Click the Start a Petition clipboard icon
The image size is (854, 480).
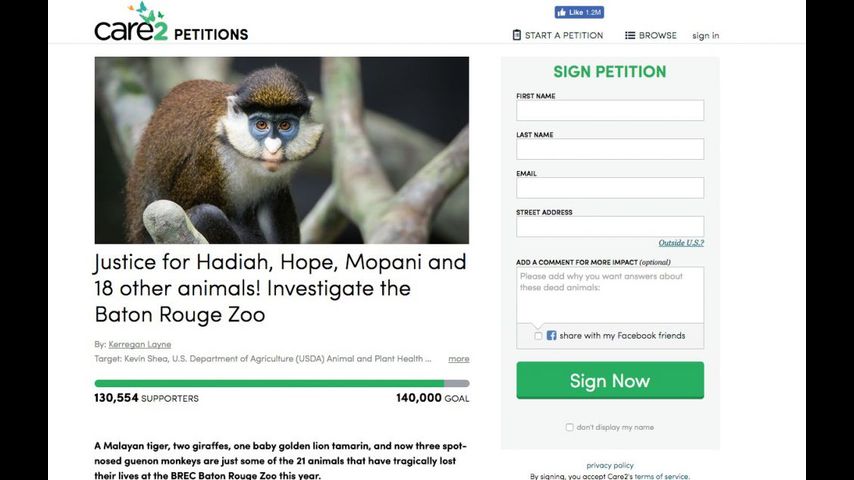[x=517, y=35]
